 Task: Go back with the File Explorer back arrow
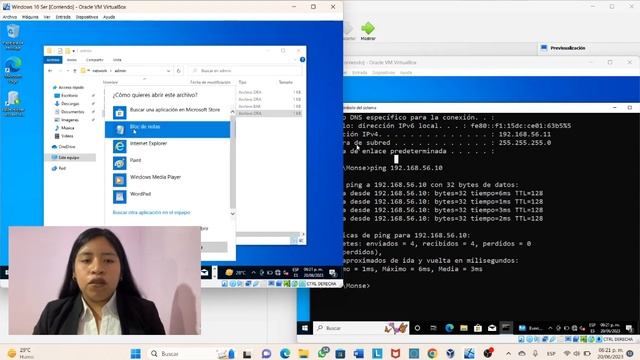pos(50,71)
